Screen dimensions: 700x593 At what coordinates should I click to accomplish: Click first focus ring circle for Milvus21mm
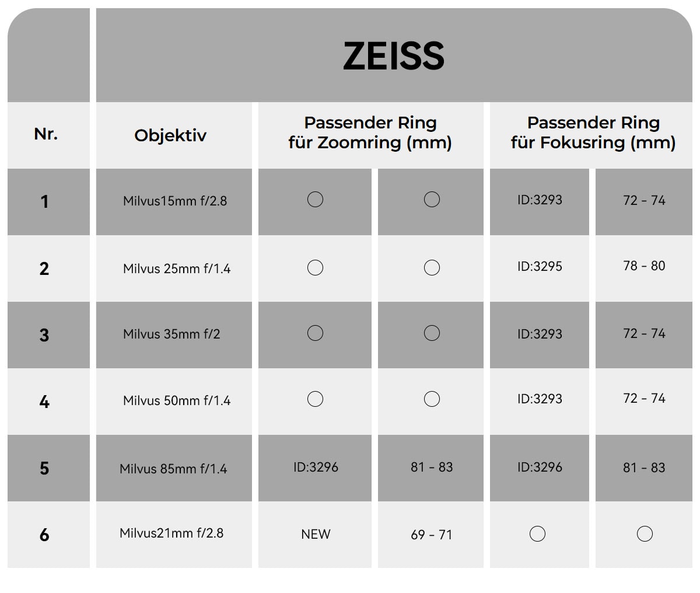(x=537, y=533)
